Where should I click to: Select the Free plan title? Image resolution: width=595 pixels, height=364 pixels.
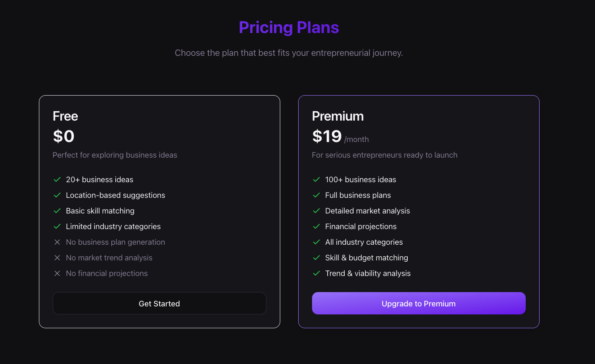click(65, 116)
